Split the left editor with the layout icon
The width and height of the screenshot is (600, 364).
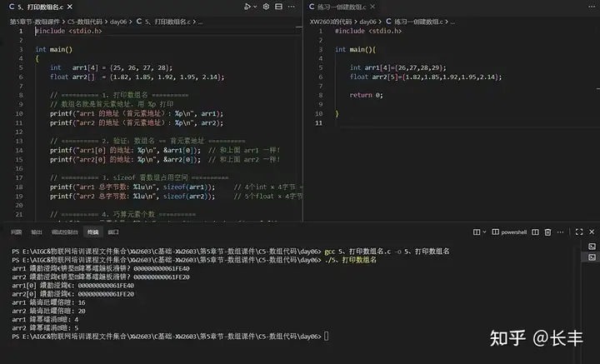[x=278, y=7]
